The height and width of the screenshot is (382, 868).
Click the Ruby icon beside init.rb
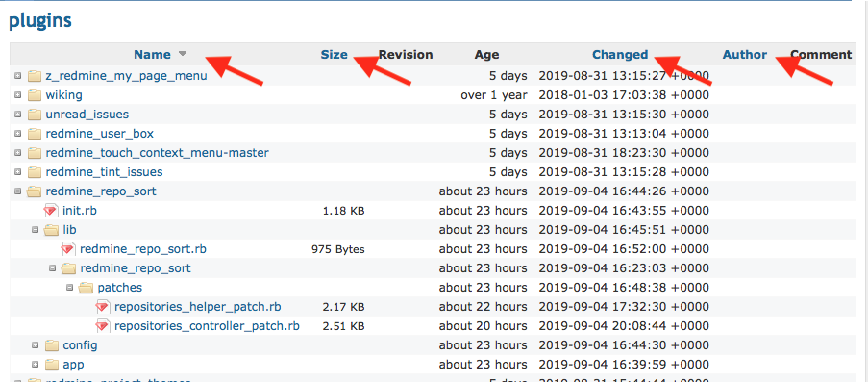51,211
